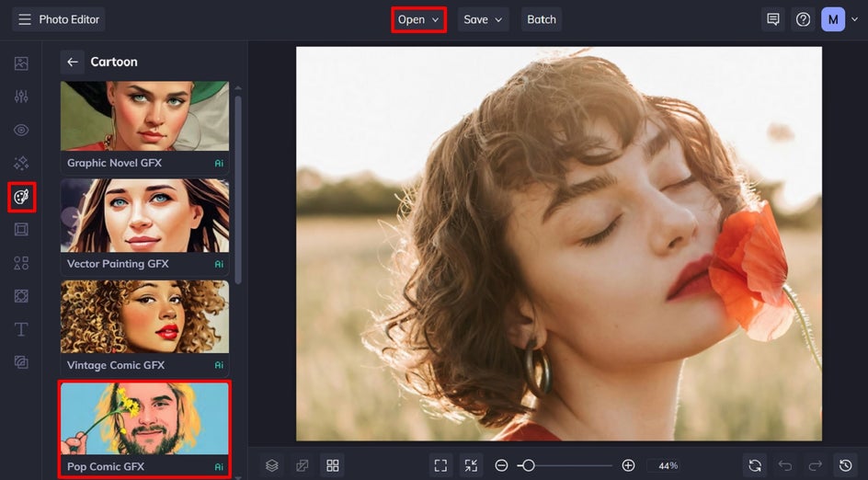The width and height of the screenshot is (868, 480).
Task: Open the help question mark icon
Action: tap(803, 19)
